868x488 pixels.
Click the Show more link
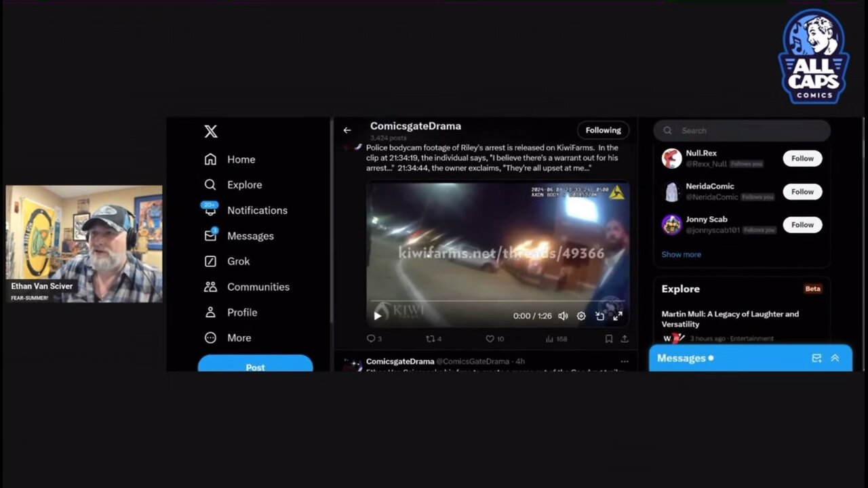point(681,254)
